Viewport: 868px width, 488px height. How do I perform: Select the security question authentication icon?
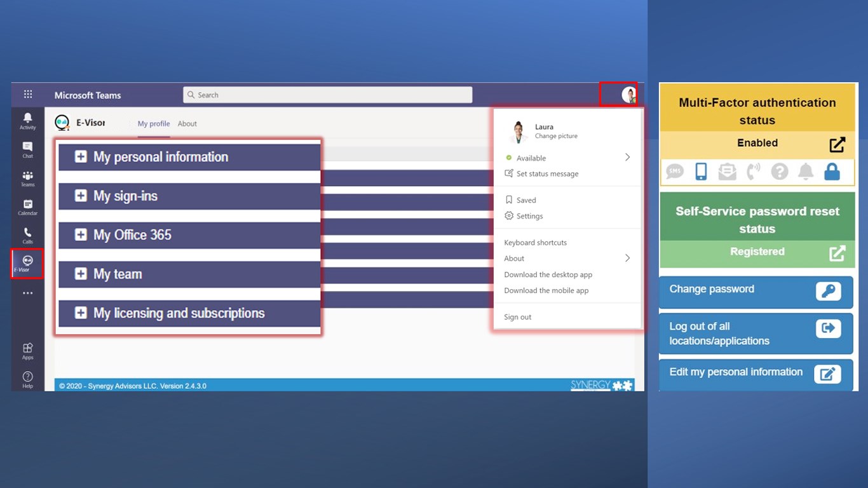pos(780,172)
